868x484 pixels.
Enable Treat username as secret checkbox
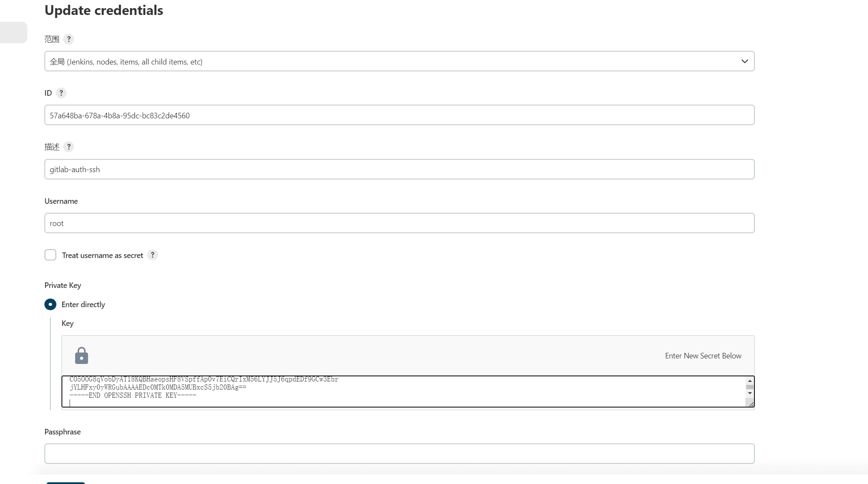50,255
